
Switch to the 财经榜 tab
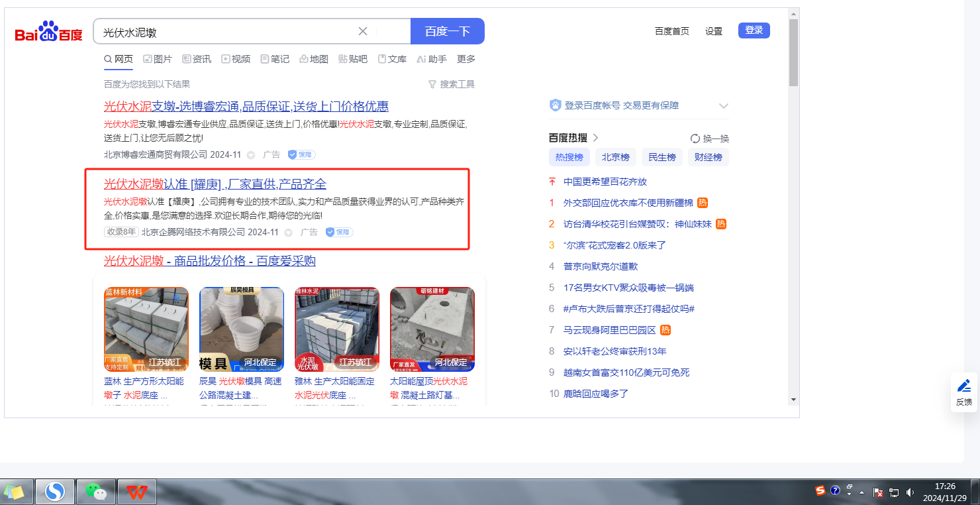[x=709, y=157]
